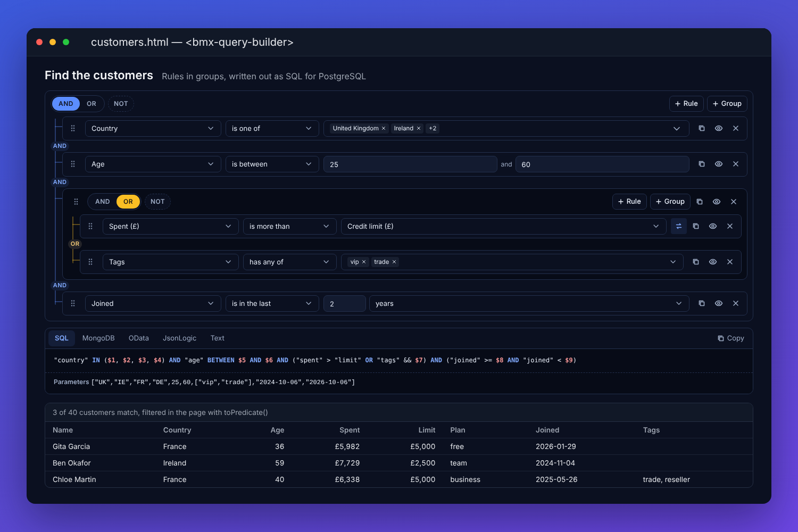Toggle NOT on the root group

(121, 104)
